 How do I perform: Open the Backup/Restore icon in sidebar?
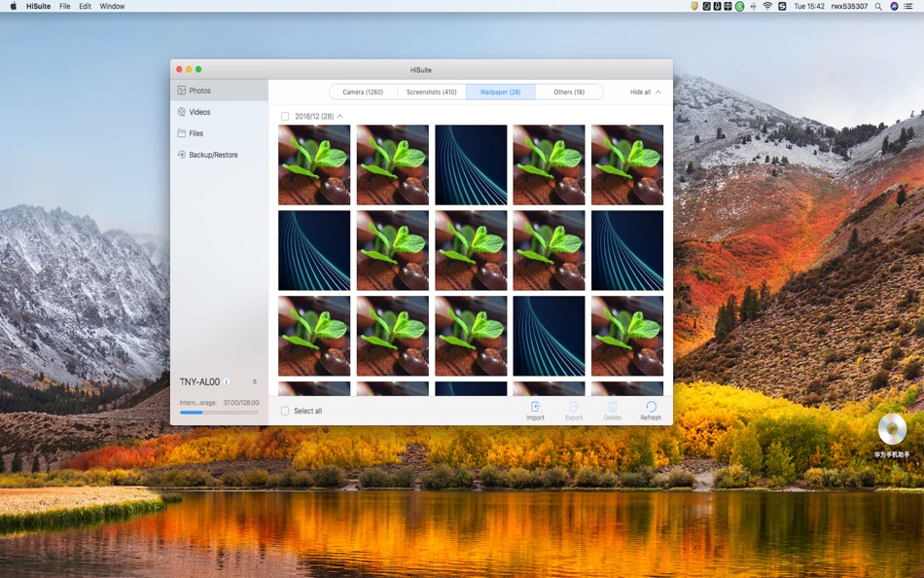pos(182,155)
